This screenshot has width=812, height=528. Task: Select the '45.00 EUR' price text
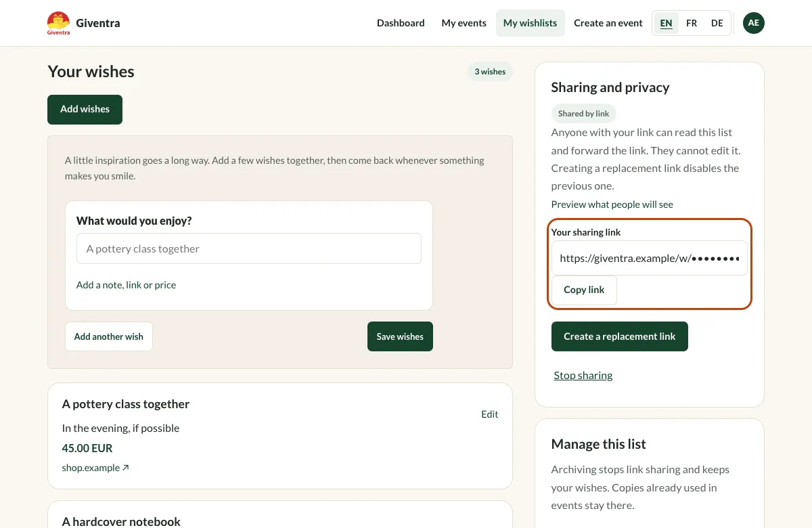click(x=87, y=448)
